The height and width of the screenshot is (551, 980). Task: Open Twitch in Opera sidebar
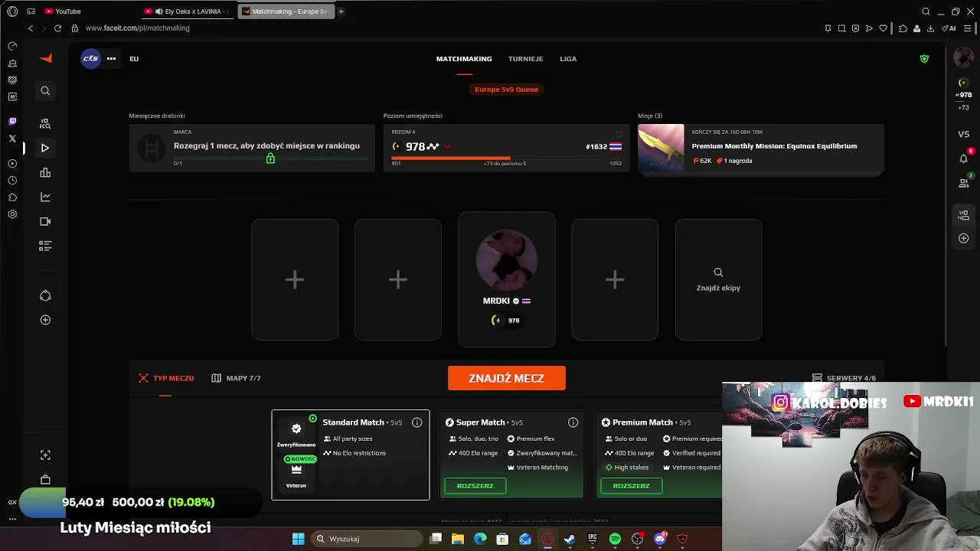[x=12, y=121]
